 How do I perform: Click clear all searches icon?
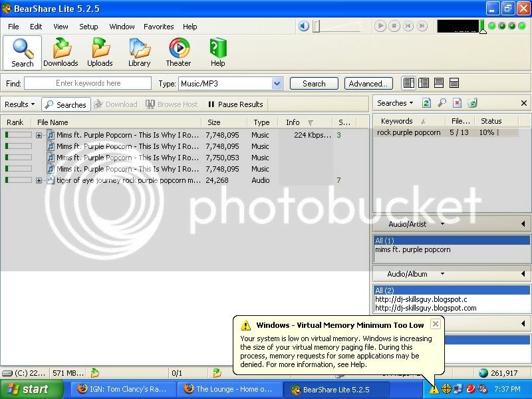(x=472, y=103)
